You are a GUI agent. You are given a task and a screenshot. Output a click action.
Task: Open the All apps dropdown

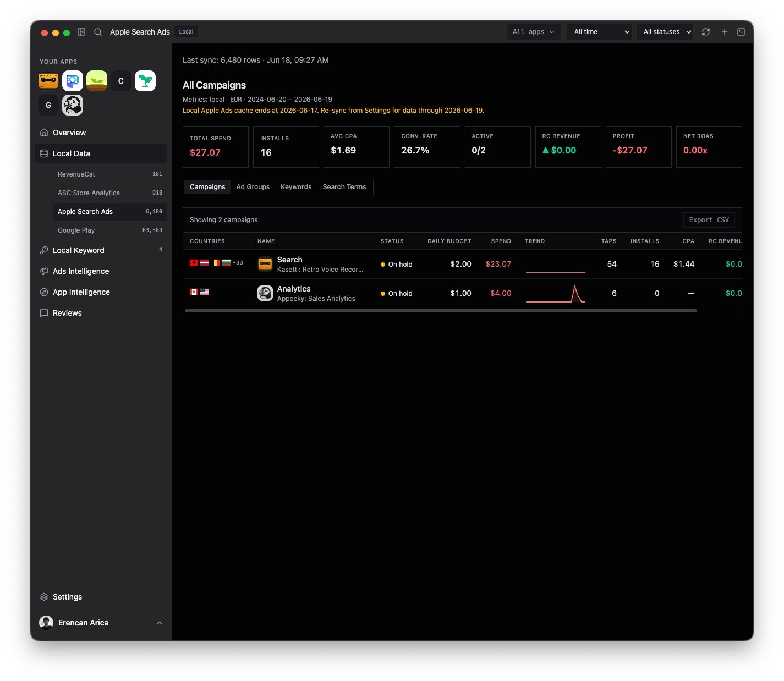point(534,32)
